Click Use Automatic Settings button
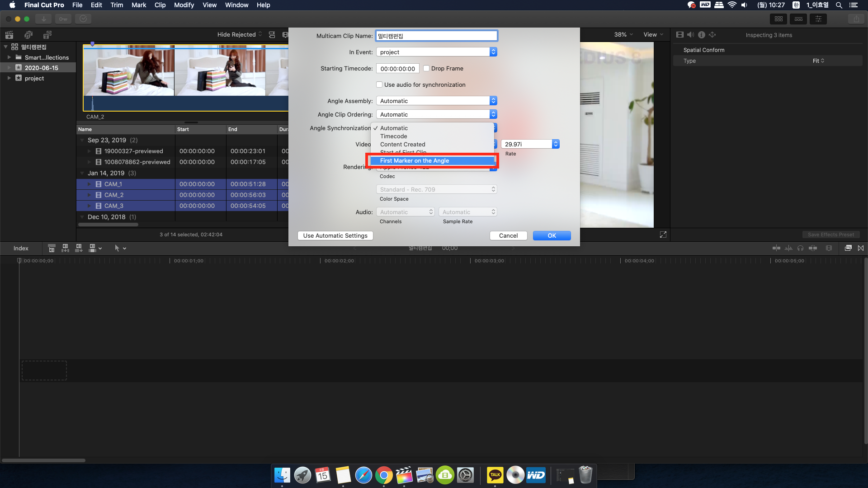The image size is (868, 488). click(335, 235)
